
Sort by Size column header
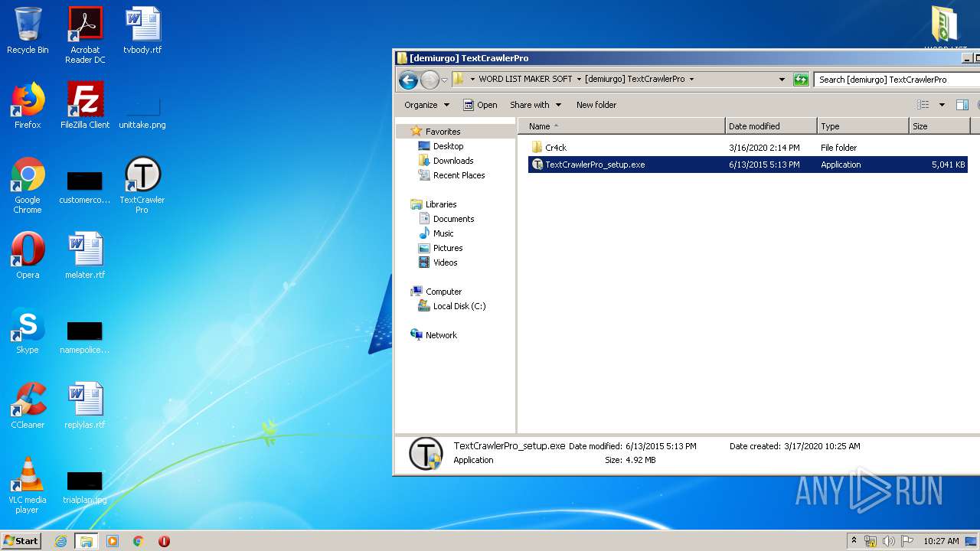click(939, 126)
